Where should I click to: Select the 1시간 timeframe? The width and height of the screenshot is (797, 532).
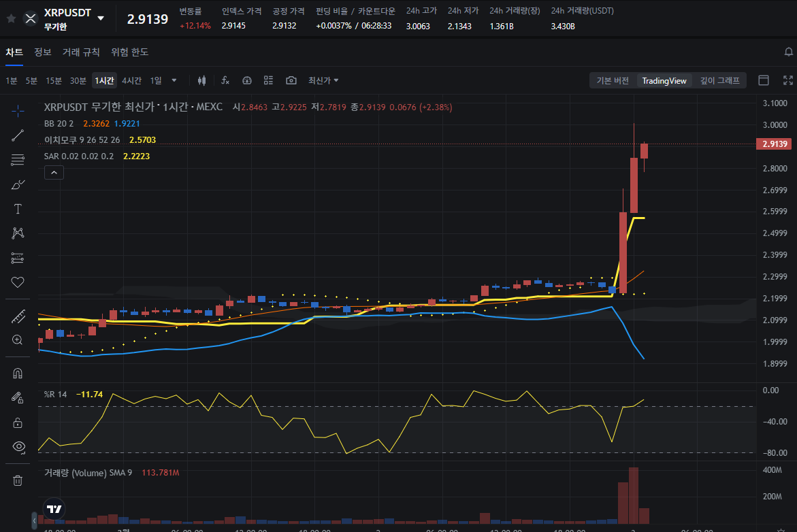pyautogui.click(x=104, y=81)
